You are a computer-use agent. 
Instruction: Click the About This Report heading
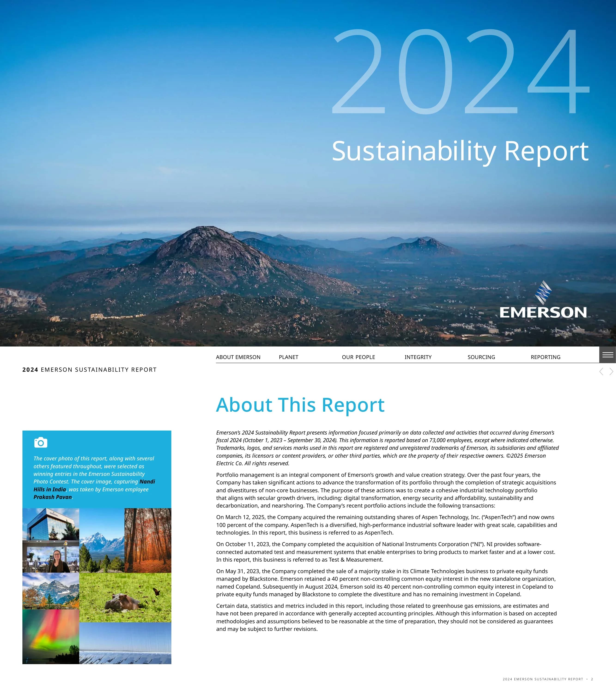pos(300,405)
